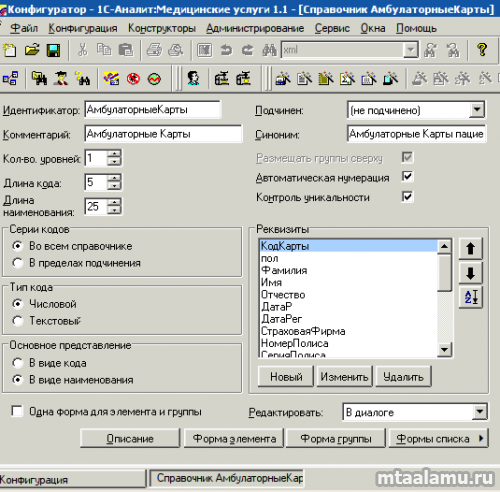The height and width of the screenshot is (492, 500).
Task: Click the Print preview icon
Action: pos(176,50)
